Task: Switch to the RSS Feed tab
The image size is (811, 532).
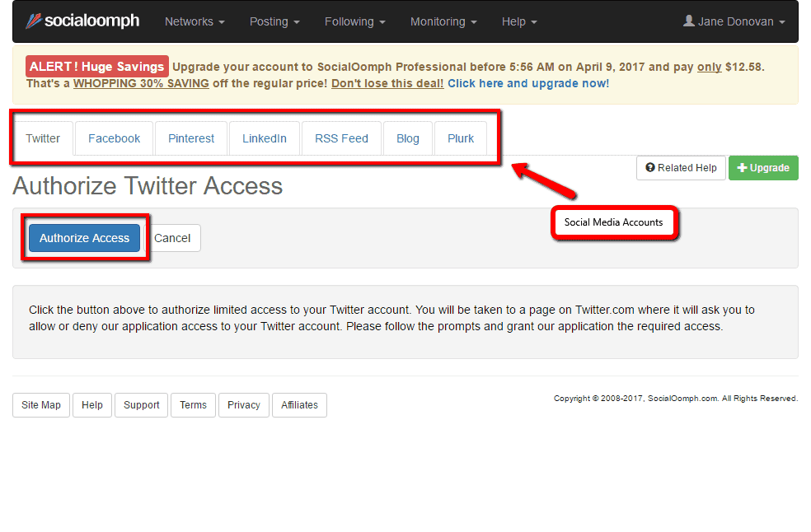Action: click(x=341, y=138)
